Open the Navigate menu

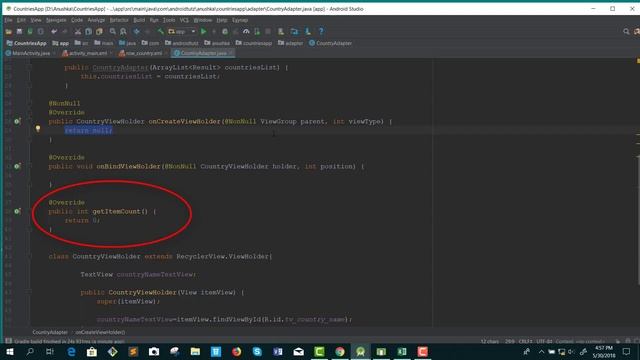[x=56, y=20]
